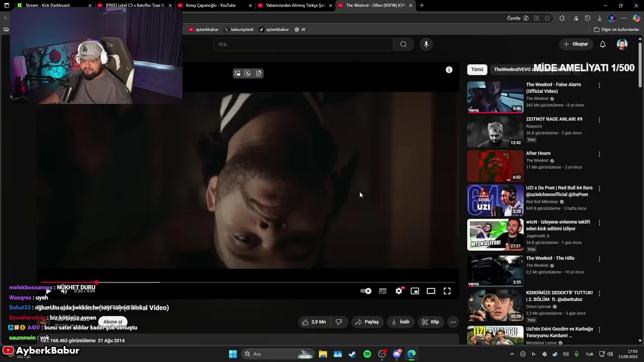The height and width of the screenshot is (362, 644).
Task: Enable miniplayer mode
Action: click(415, 291)
